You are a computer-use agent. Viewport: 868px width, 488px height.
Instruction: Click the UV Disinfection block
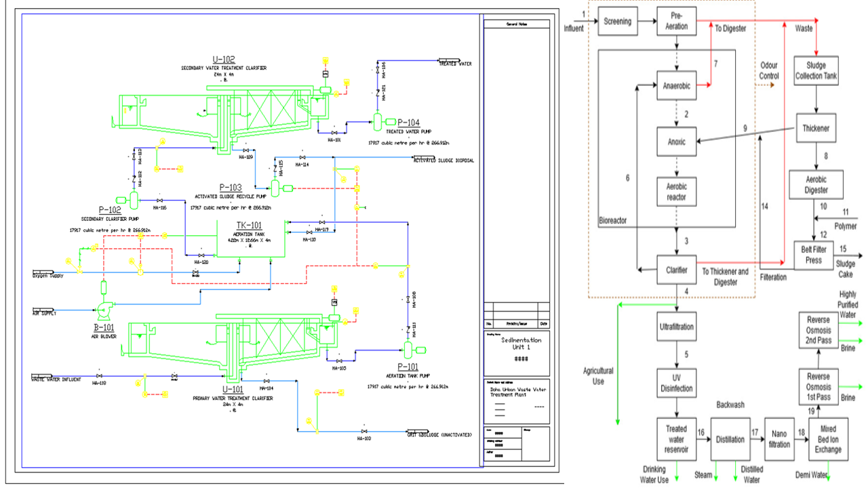click(x=676, y=384)
